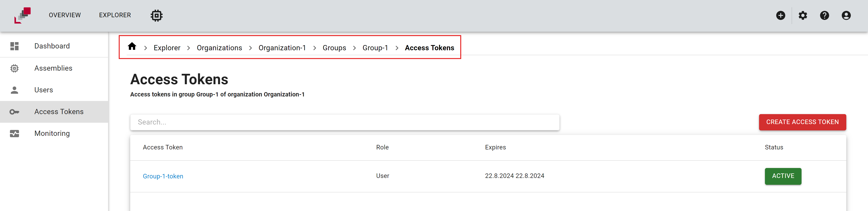Click the Access Tokens breadcrumb item

429,48
